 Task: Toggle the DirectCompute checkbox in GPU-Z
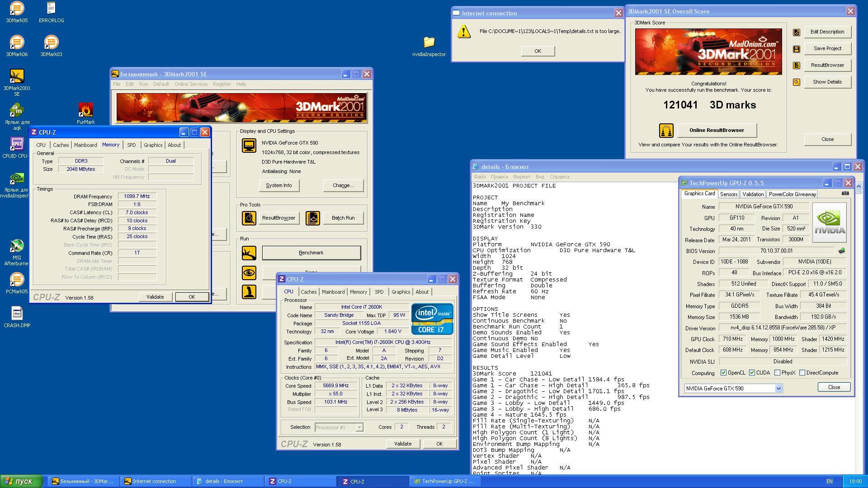point(802,373)
